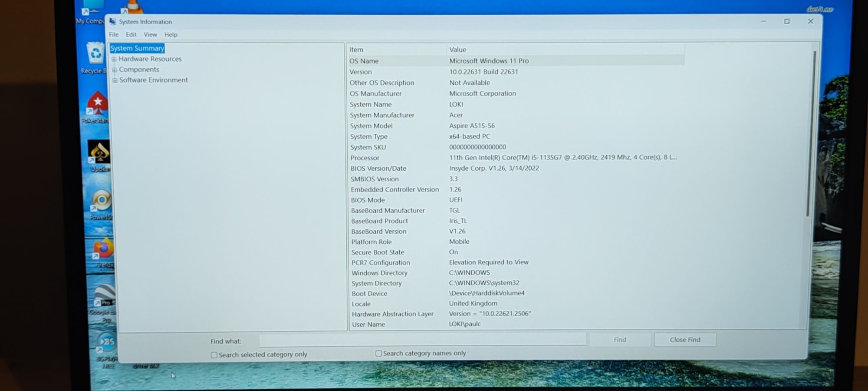
Task: Select the Firefox desktop icon
Action: [x=102, y=253]
